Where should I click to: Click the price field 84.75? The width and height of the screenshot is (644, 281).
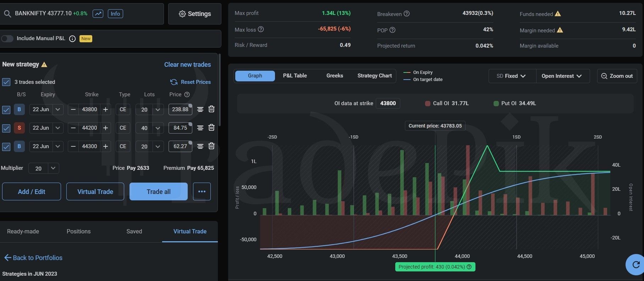pos(180,128)
